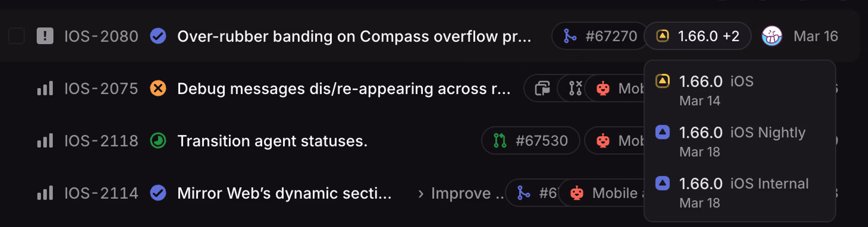
Task: Click the closed pull request icon on IOS-2075
Action: [575, 89]
